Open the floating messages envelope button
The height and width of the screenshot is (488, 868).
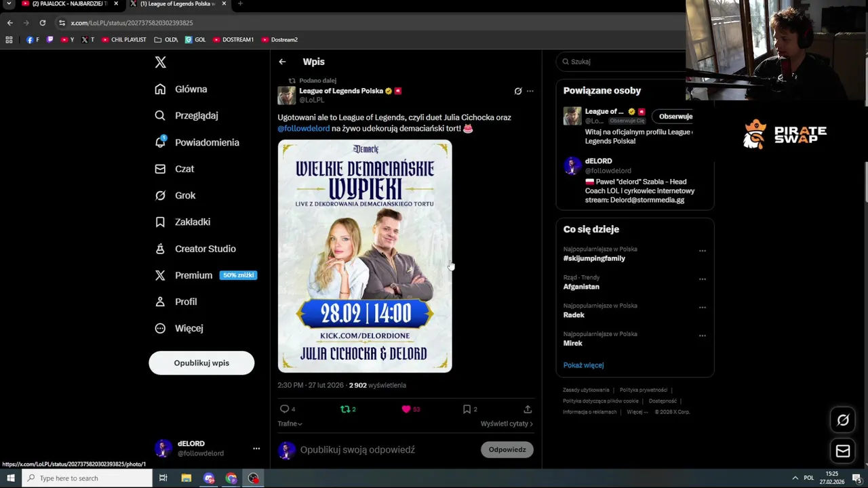pos(843,451)
